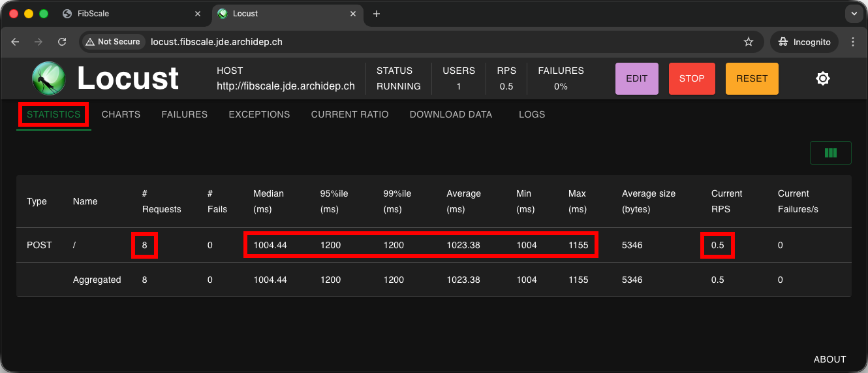Image resolution: width=868 pixels, height=373 pixels.
Task: Click the 95%ile (ms) column header
Action: coord(334,201)
